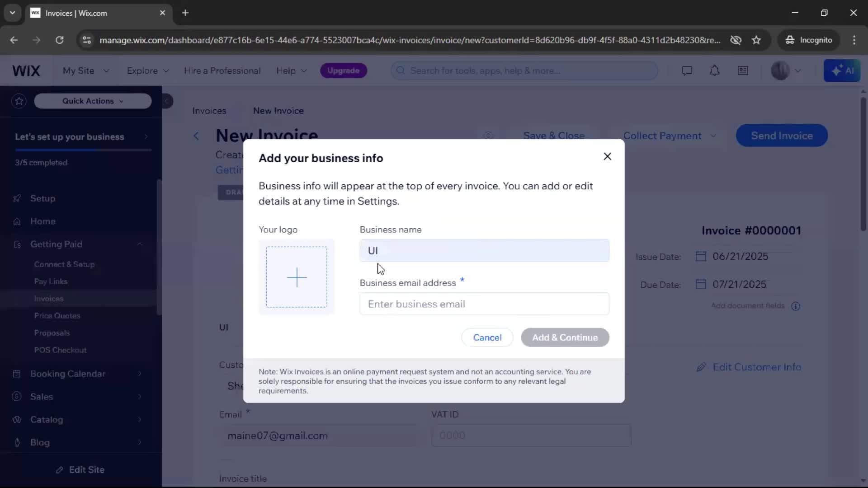
Task: Select Invoices in sidebar
Action: click(x=49, y=299)
